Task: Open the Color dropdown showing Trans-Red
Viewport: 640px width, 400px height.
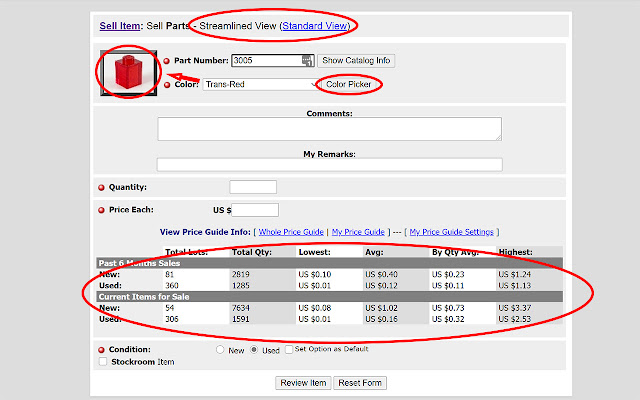Action: click(260, 85)
